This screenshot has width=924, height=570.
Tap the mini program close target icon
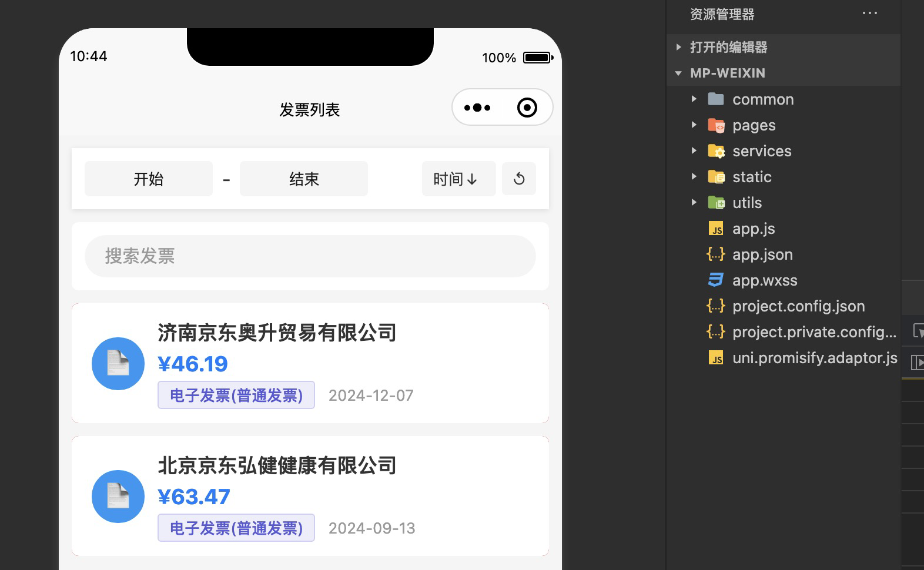[x=527, y=108]
